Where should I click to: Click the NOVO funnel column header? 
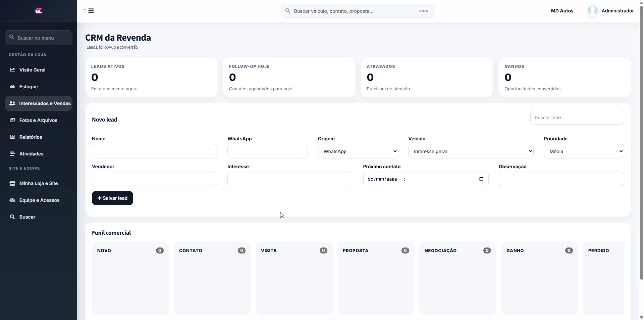(104, 250)
